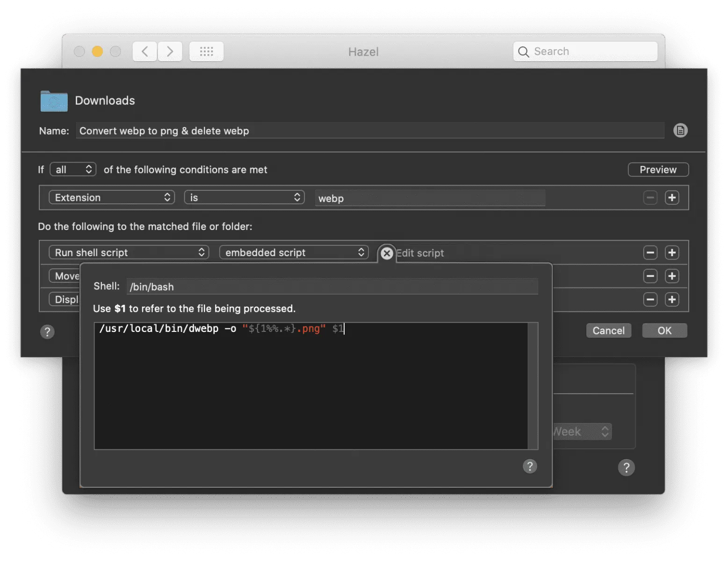The width and height of the screenshot is (728, 561).
Task: Open the Extension attribute dropdown
Action: (x=111, y=197)
